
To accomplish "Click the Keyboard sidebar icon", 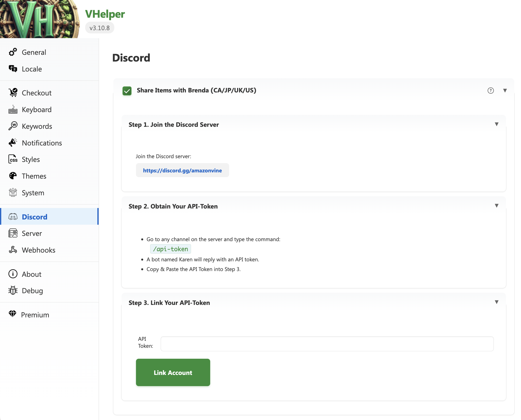I will [13, 109].
